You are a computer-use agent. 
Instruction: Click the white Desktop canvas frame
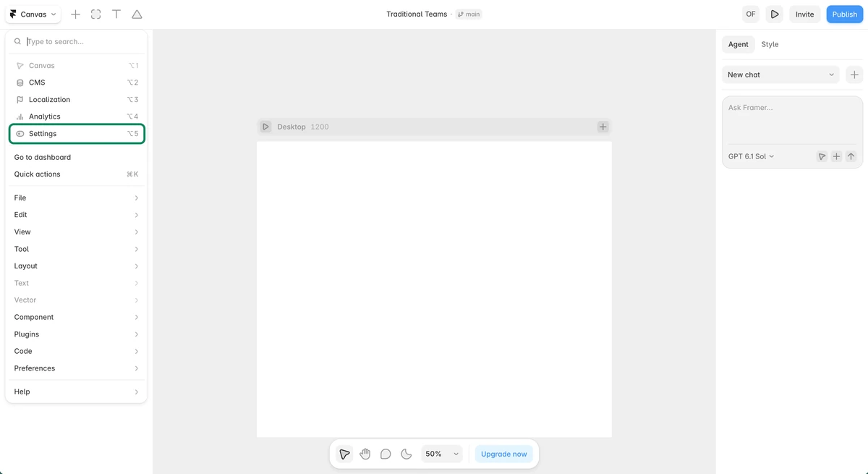point(434,289)
